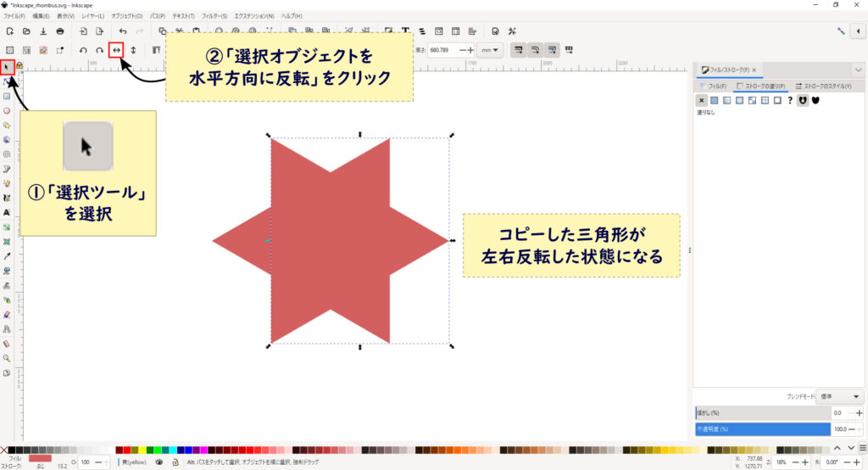Open the フィルター(S) menu

point(214,16)
